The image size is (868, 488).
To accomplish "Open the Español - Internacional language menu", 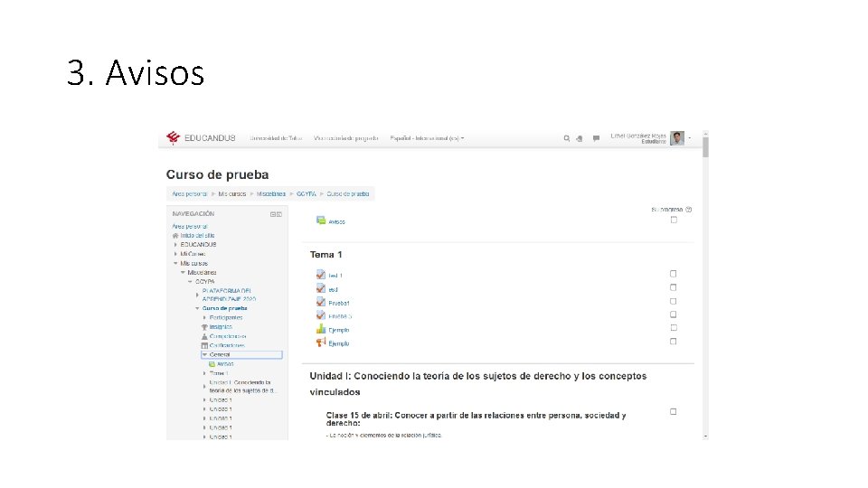I will [x=427, y=138].
